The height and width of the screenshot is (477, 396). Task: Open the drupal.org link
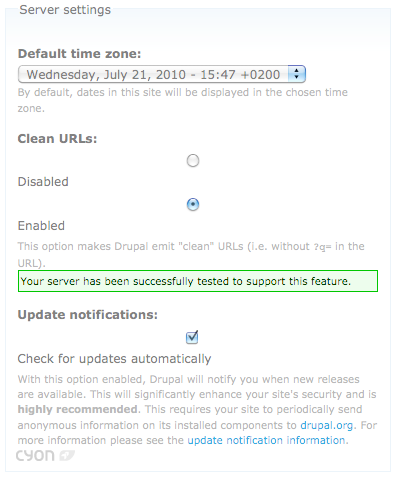326,425
